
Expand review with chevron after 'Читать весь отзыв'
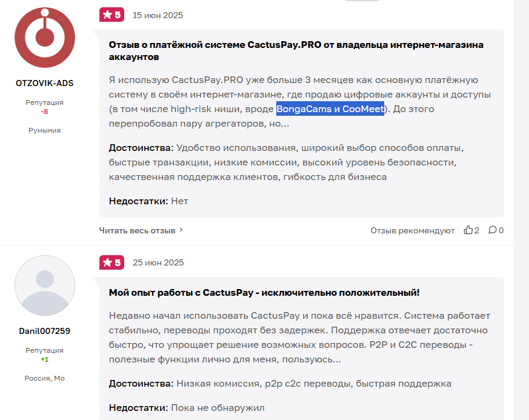[x=181, y=230]
